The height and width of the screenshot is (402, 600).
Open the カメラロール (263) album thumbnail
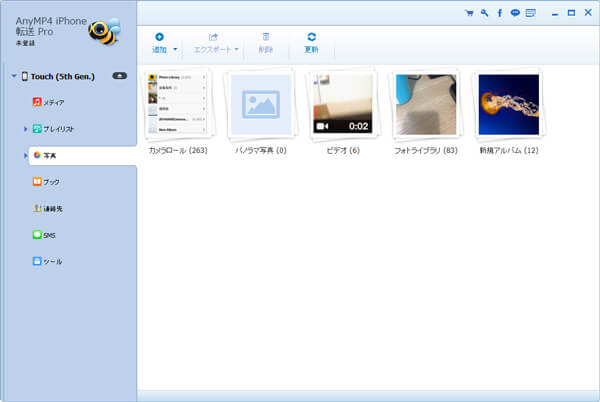[x=178, y=104]
